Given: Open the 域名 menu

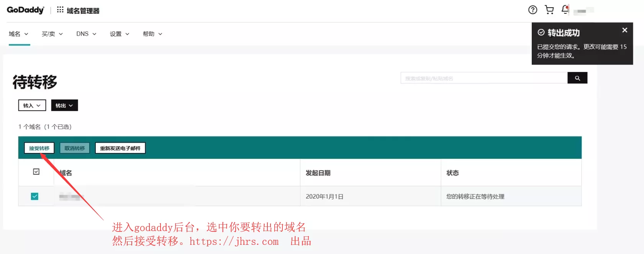Looking at the screenshot, I should click(x=18, y=34).
